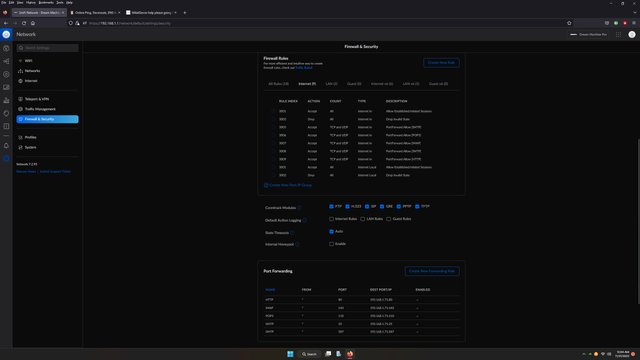Sort port forwarding by Name column

tap(270, 290)
